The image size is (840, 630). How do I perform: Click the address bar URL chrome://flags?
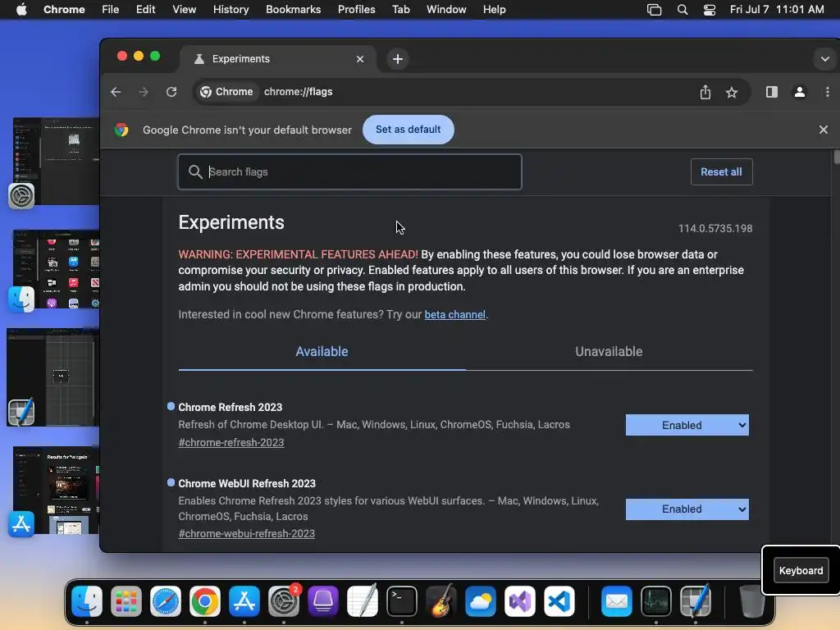click(x=298, y=92)
